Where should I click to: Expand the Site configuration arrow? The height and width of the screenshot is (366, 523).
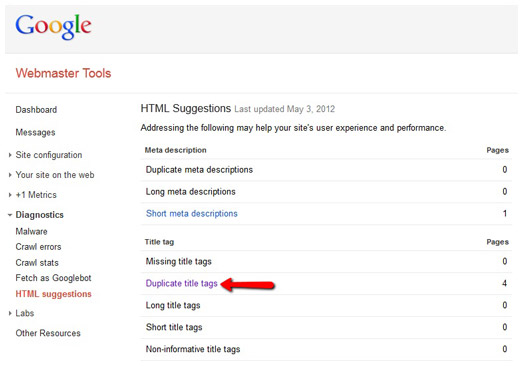coord(10,155)
